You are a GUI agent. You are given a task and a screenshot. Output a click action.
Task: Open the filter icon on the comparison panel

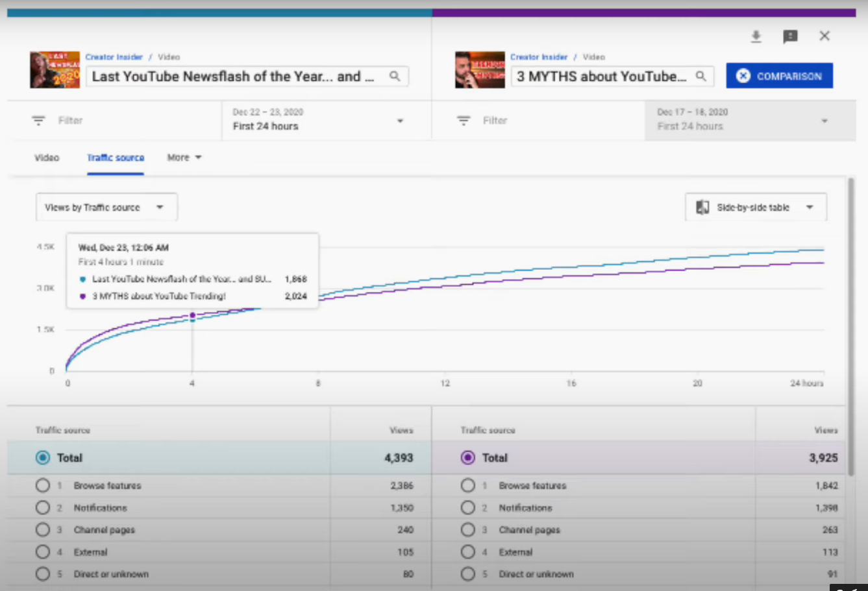point(463,120)
